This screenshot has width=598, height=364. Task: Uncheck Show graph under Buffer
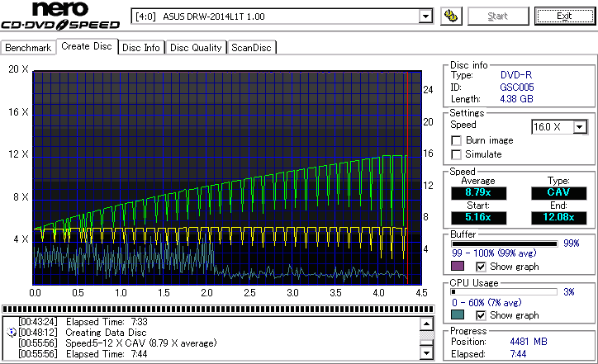482,267
